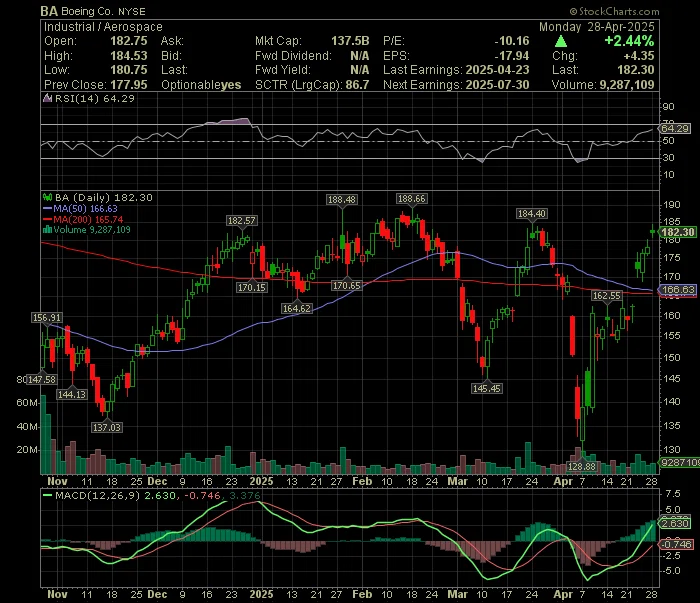Click the +2.44% percent change
The height and width of the screenshot is (603, 700).
pos(629,41)
